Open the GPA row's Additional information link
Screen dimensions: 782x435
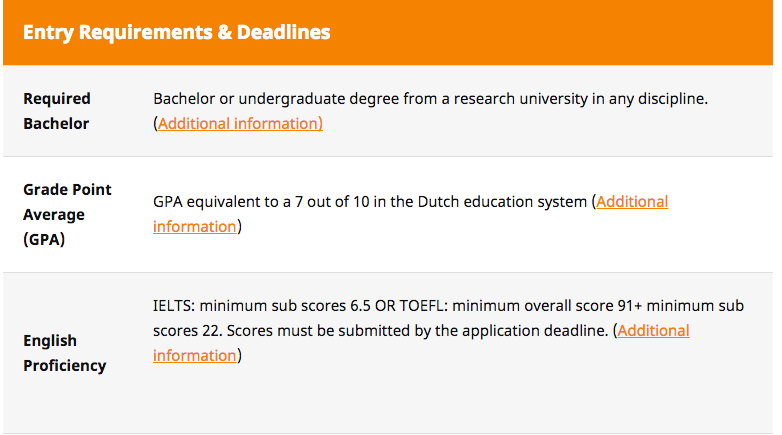(x=631, y=202)
